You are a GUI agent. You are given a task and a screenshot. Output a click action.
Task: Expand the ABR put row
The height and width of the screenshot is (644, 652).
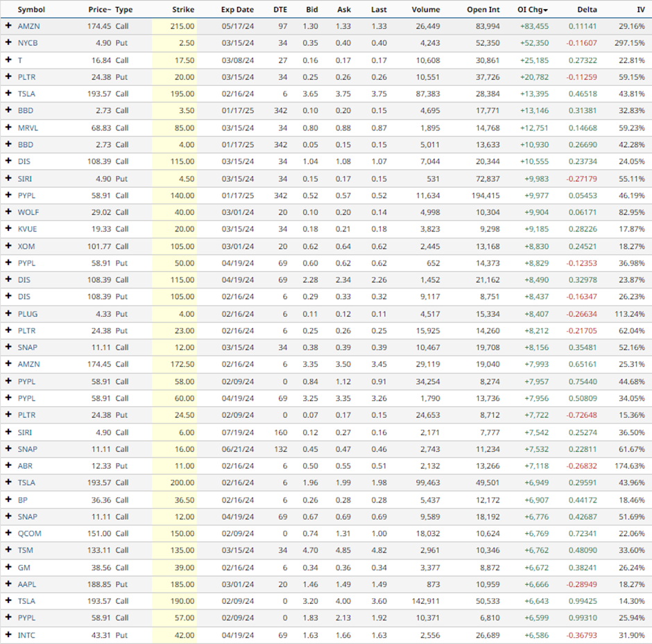click(8, 465)
